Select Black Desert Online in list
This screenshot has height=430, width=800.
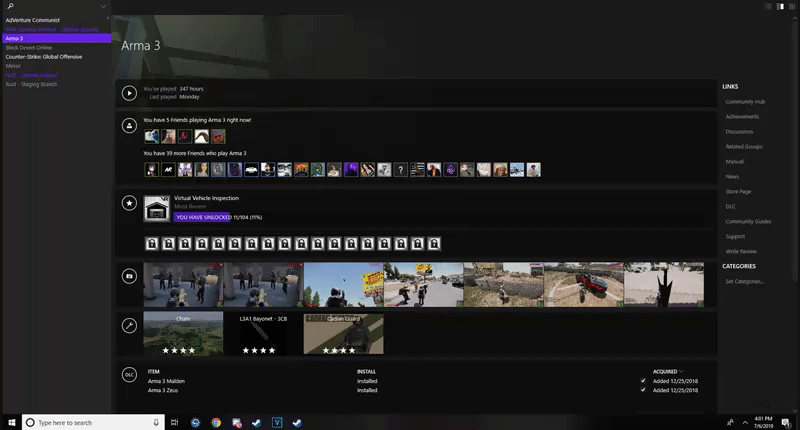[29, 47]
